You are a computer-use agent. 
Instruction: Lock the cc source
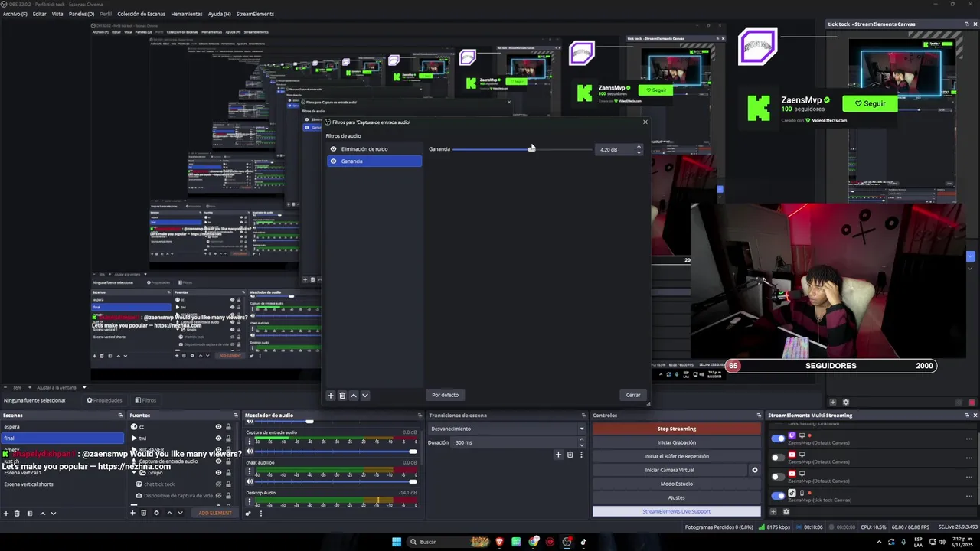pyautogui.click(x=228, y=427)
